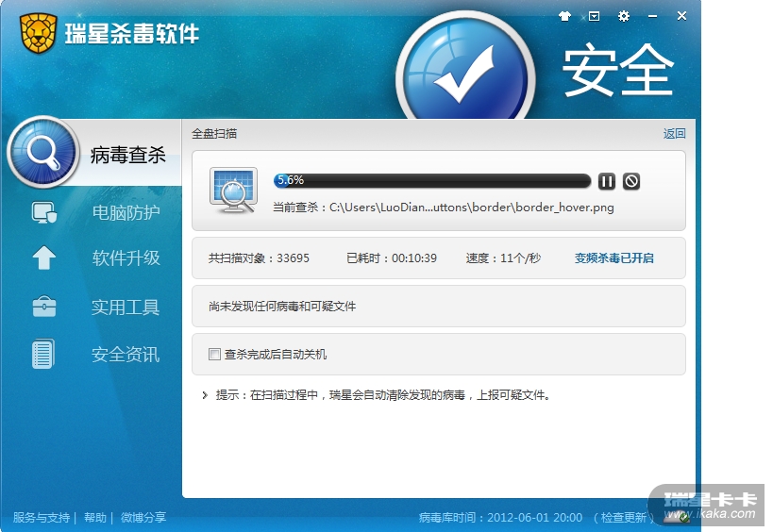Click the computer shield icon for 电脑防护
The height and width of the screenshot is (532, 773).
[43, 213]
